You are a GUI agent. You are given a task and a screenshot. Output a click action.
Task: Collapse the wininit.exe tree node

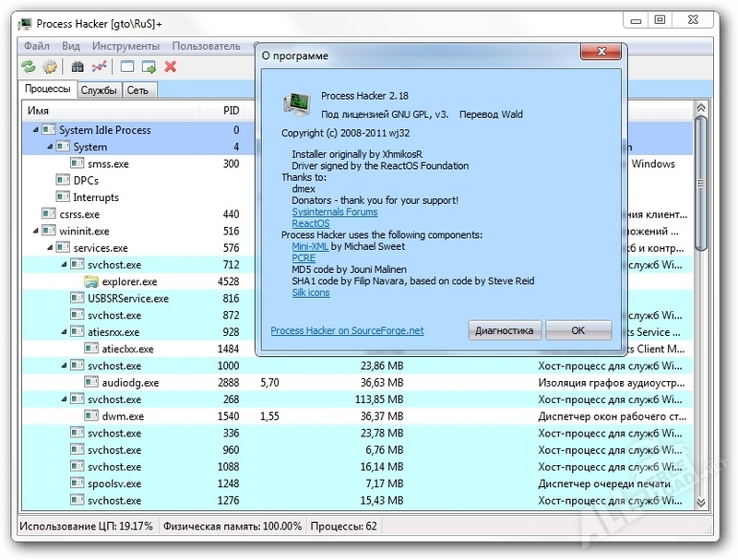pyautogui.click(x=36, y=231)
